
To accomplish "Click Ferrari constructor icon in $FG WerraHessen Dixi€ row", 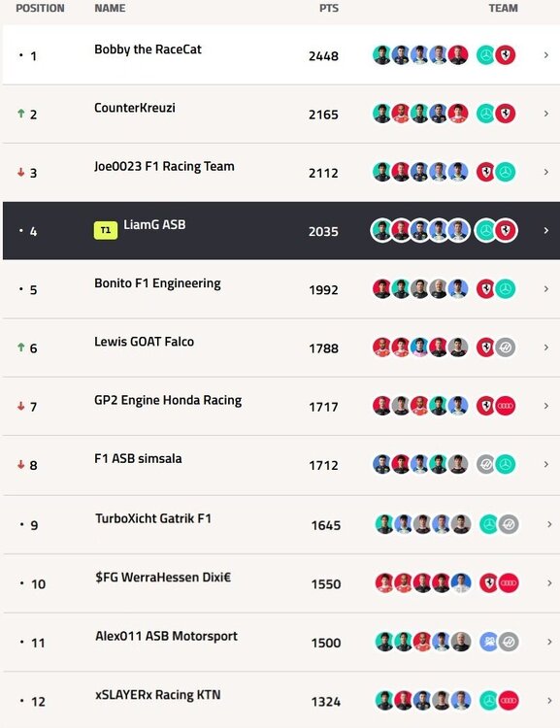I will [488, 583].
